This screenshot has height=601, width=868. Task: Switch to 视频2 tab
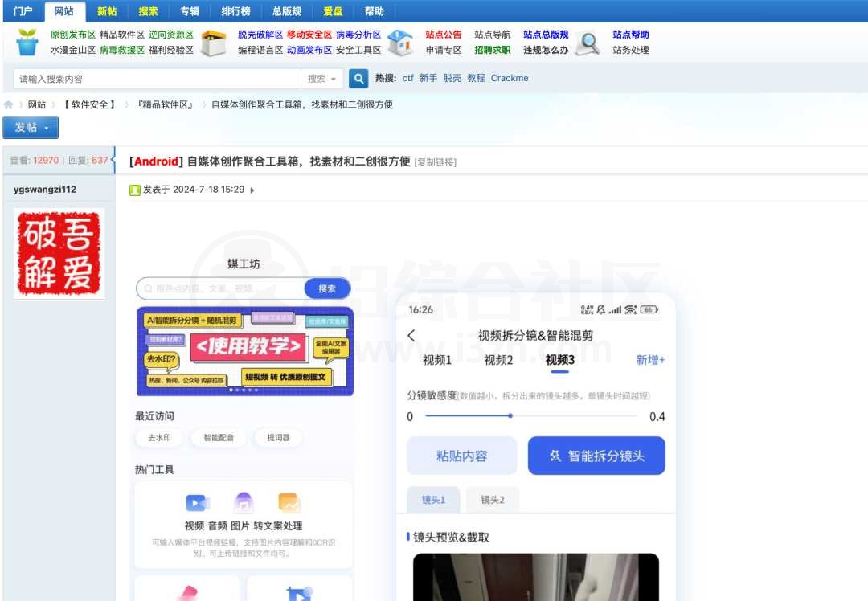point(499,360)
